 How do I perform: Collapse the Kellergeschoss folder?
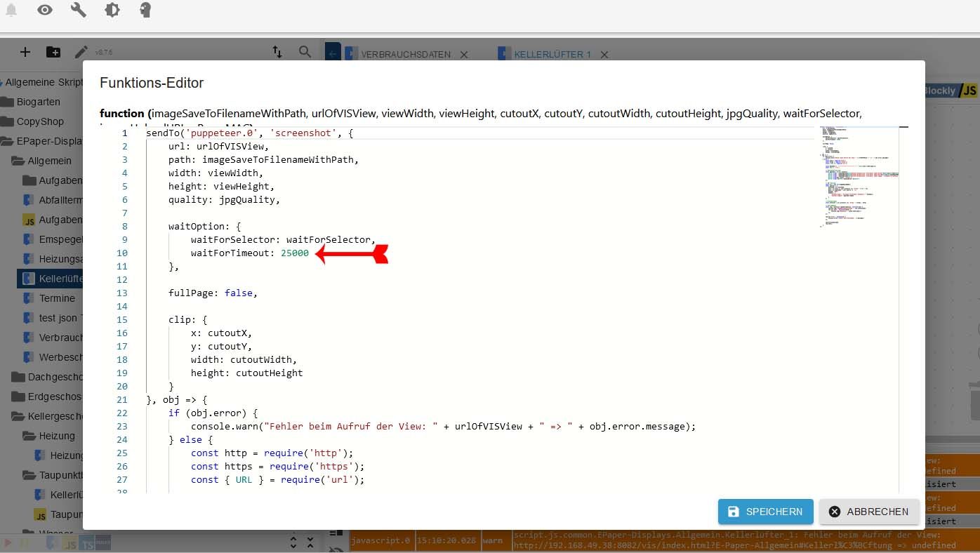pos(18,416)
